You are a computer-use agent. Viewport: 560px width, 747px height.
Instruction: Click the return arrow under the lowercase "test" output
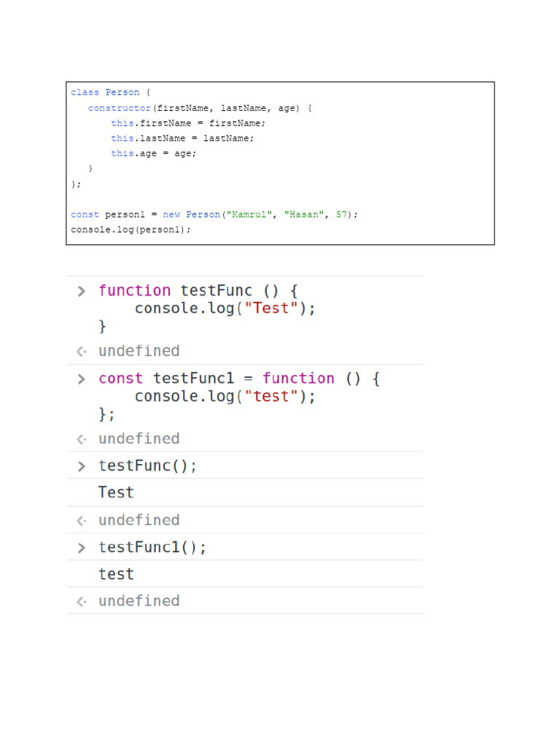pos(82,602)
